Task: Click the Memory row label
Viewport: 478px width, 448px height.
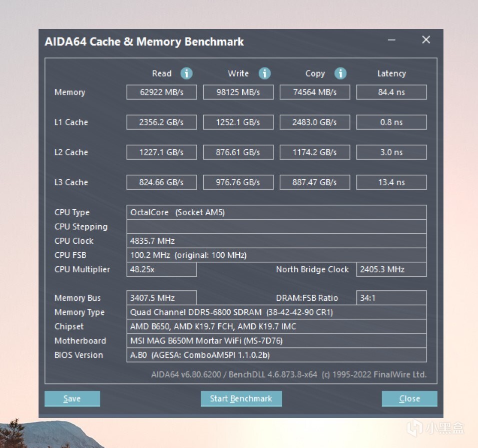Action: (70, 93)
